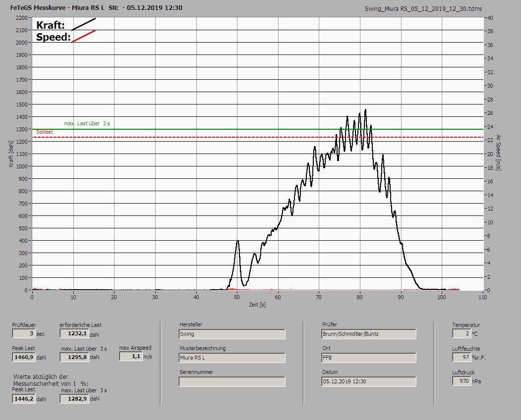Viewport: 521px width, 420px height.
Task: Click the Peak Last value 1460,9
Action: pos(24,357)
